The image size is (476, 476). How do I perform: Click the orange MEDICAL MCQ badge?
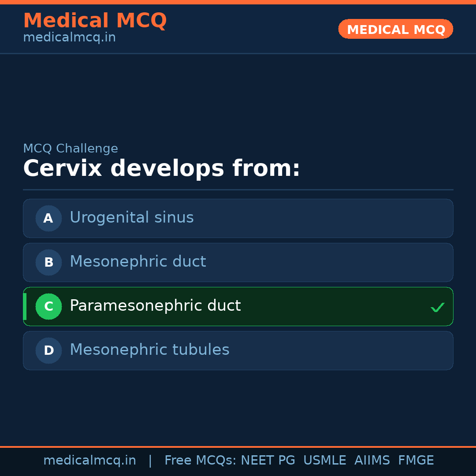pyautogui.click(x=395, y=29)
